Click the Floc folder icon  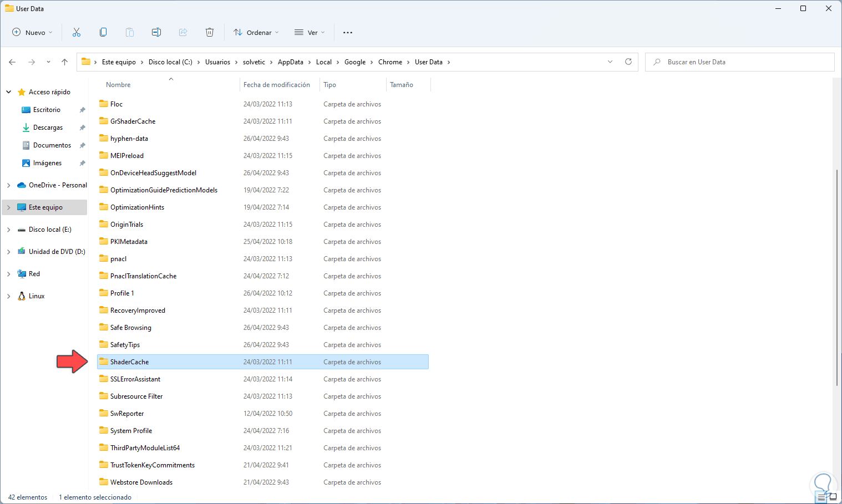click(x=104, y=104)
